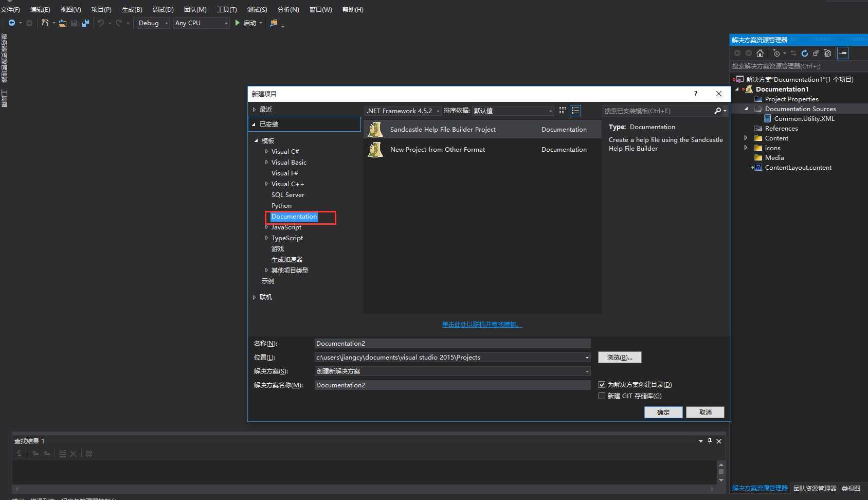Click the Preview Selected Items icon in Solution Explorer
Viewport: 868px width, 500px height.
(x=843, y=53)
